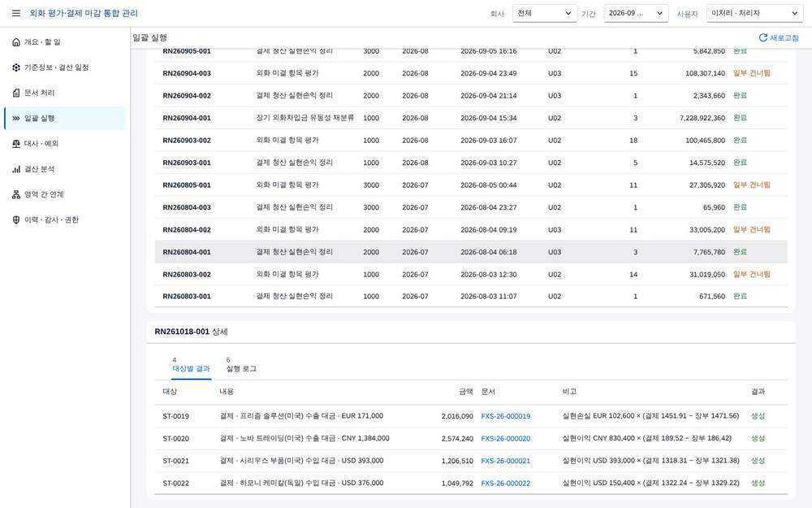Click the 대상 column header

coord(170,392)
